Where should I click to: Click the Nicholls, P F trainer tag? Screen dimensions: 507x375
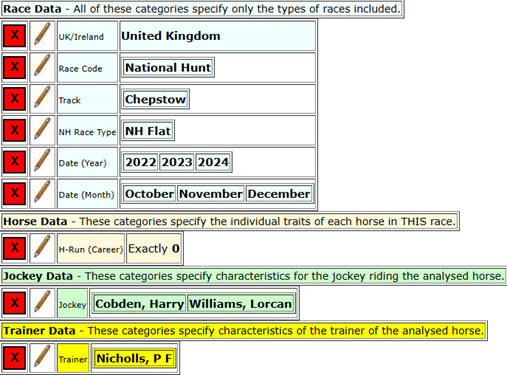134,359
